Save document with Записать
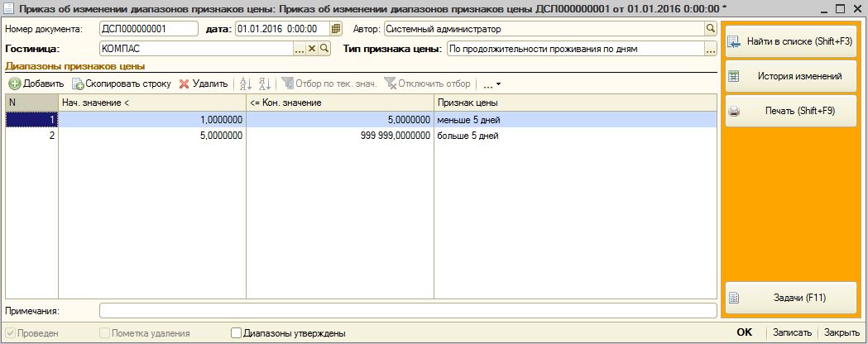This screenshot has width=868, height=344. (792, 333)
